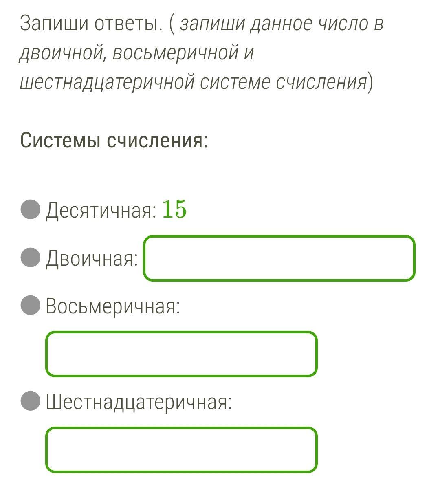This screenshot has width=440, height=504.
Task: Click the green number 15
Action: (x=174, y=209)
